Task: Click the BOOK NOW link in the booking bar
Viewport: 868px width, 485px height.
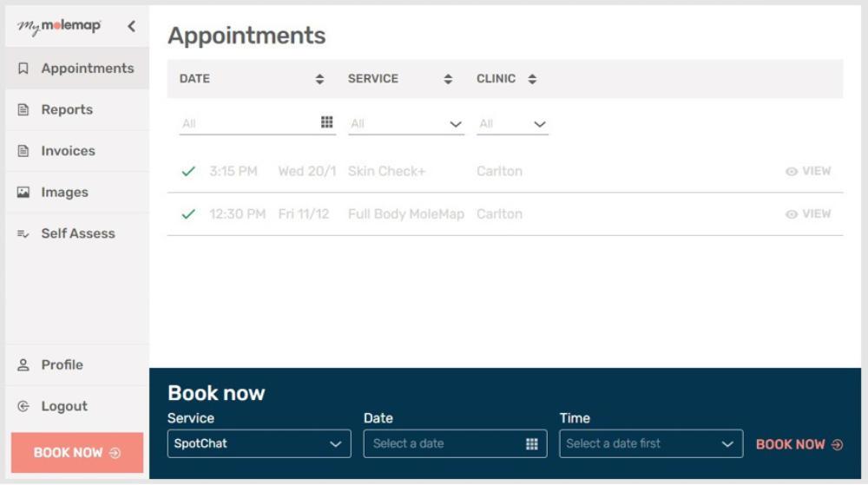Action: tap(799, 444)
